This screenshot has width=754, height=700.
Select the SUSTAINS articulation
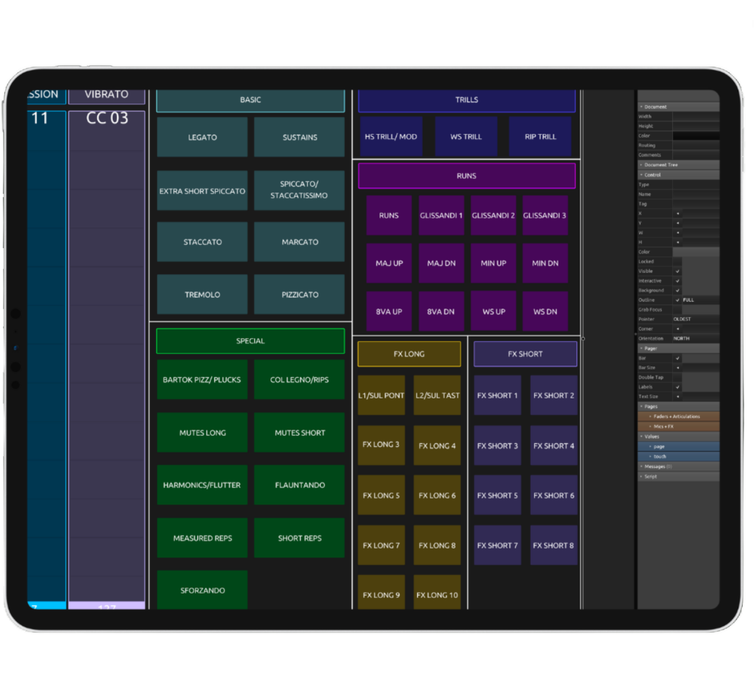coord(300,137)
